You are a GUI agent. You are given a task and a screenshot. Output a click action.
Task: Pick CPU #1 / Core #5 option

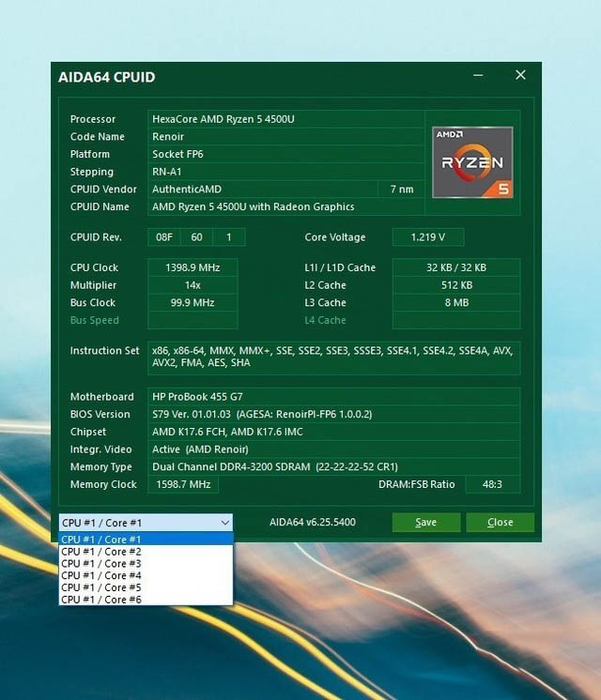pyautogui.click(x=146, y=587)
